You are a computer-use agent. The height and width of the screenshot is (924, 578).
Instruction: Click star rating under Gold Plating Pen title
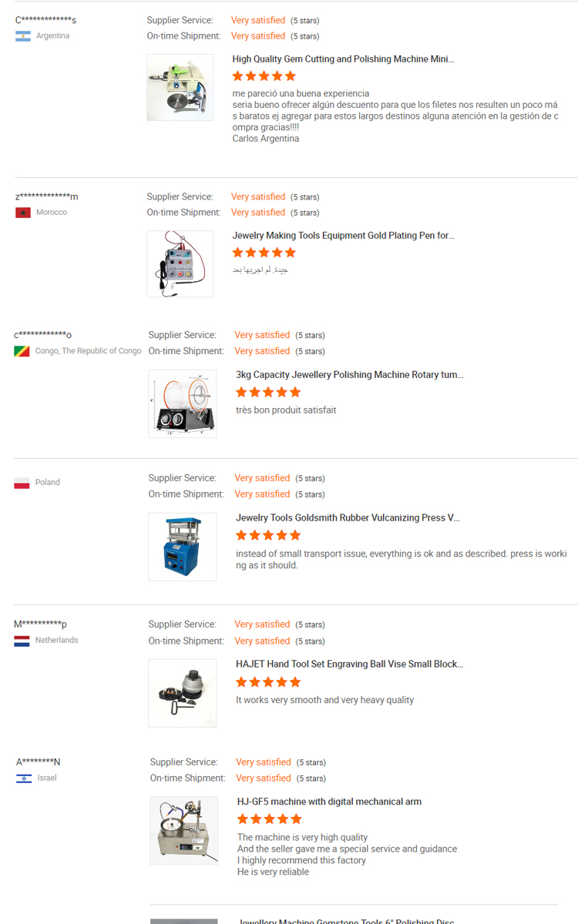point(264,253)
